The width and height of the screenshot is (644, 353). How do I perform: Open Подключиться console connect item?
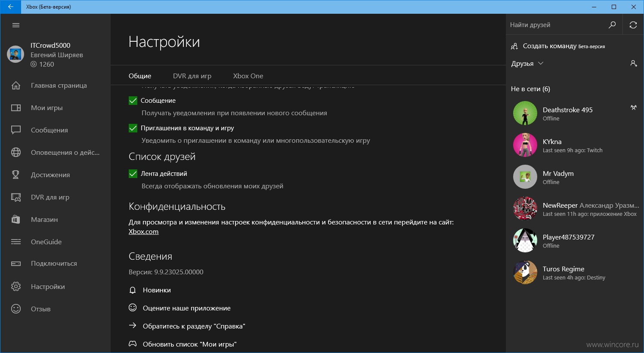55,264
